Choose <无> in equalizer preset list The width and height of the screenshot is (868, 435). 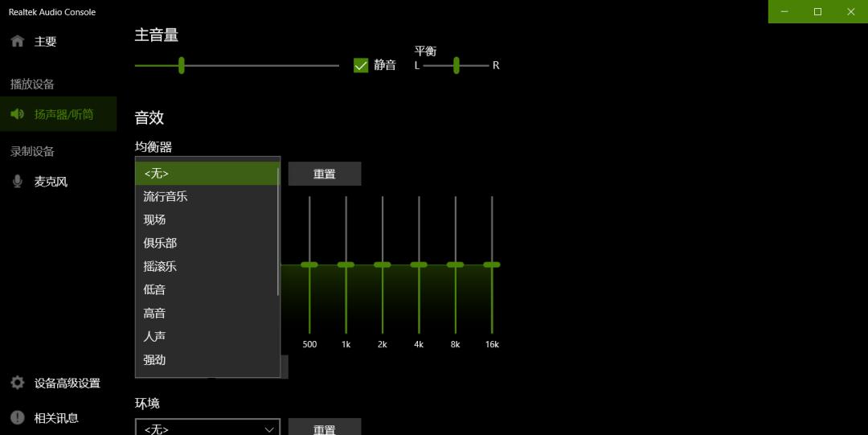point(207,174)
